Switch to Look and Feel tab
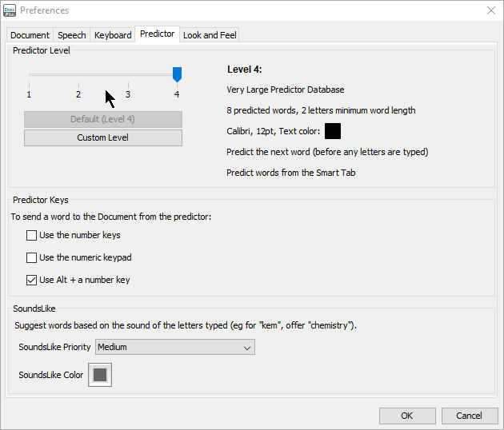The width and height of the screenshot is (504, 430). pyautogui.click(x=210, y=35)
